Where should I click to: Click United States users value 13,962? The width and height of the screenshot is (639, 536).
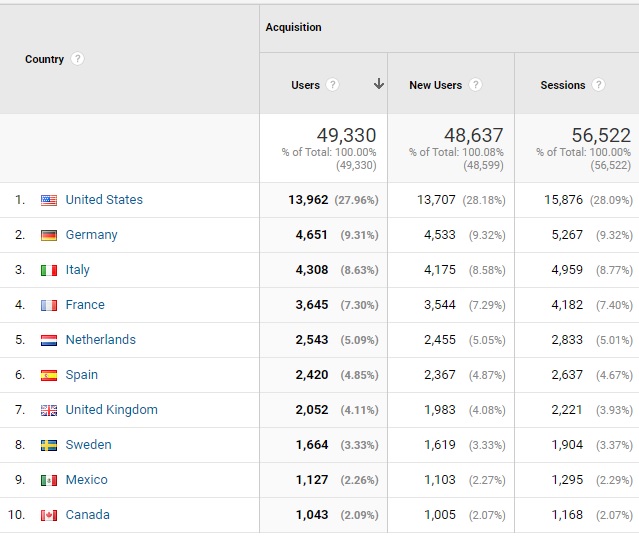coord(308,200)
